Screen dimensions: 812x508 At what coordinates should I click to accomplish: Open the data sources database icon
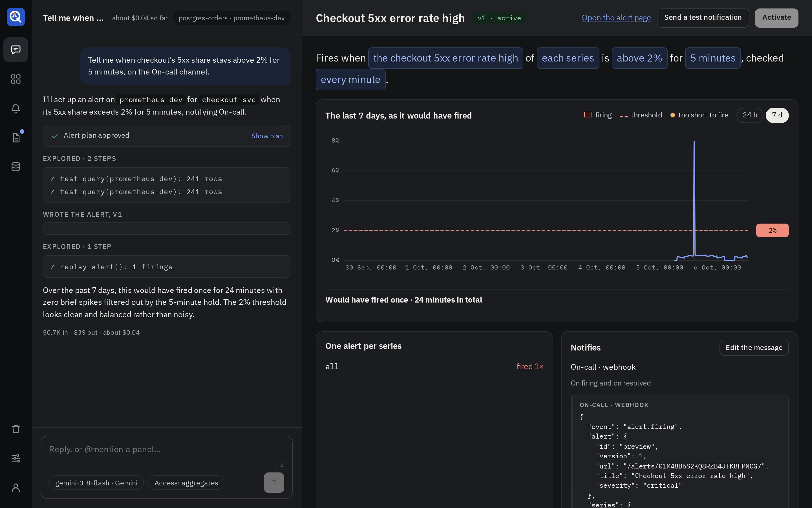pyautogui.click(x=16, y=167)
